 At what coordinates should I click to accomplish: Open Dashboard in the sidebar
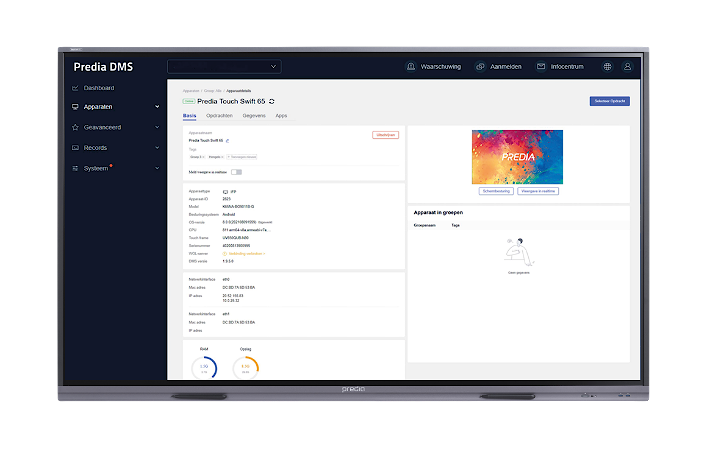pos(98,88)
